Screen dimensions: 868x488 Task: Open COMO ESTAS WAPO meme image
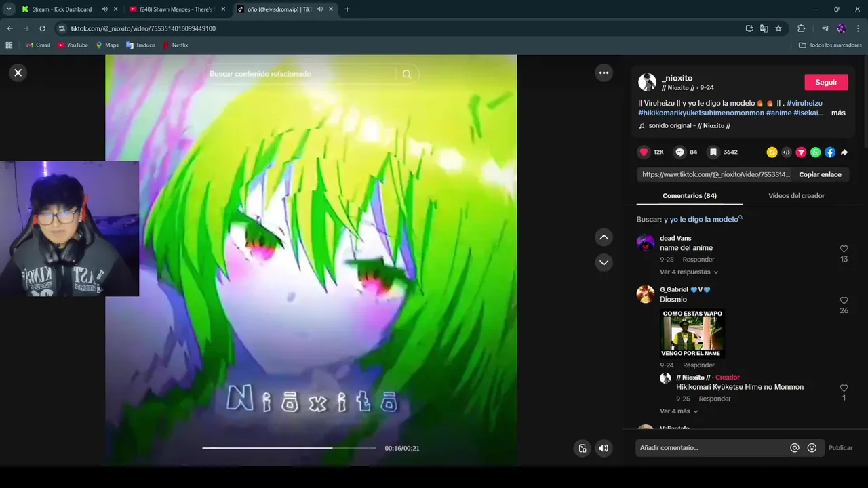[x=692, y=333]
